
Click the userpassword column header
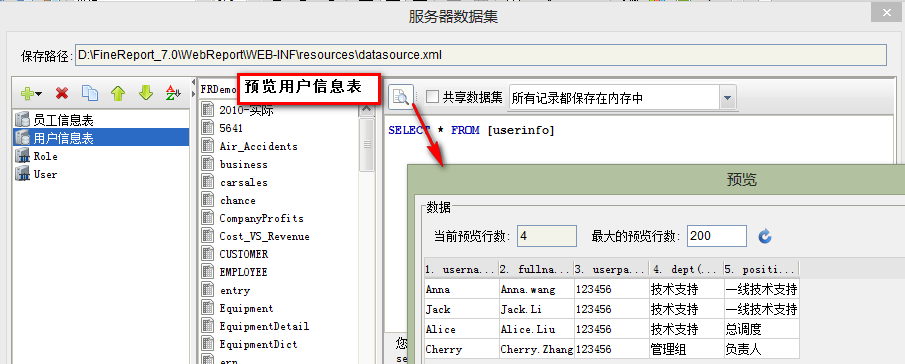611,269
